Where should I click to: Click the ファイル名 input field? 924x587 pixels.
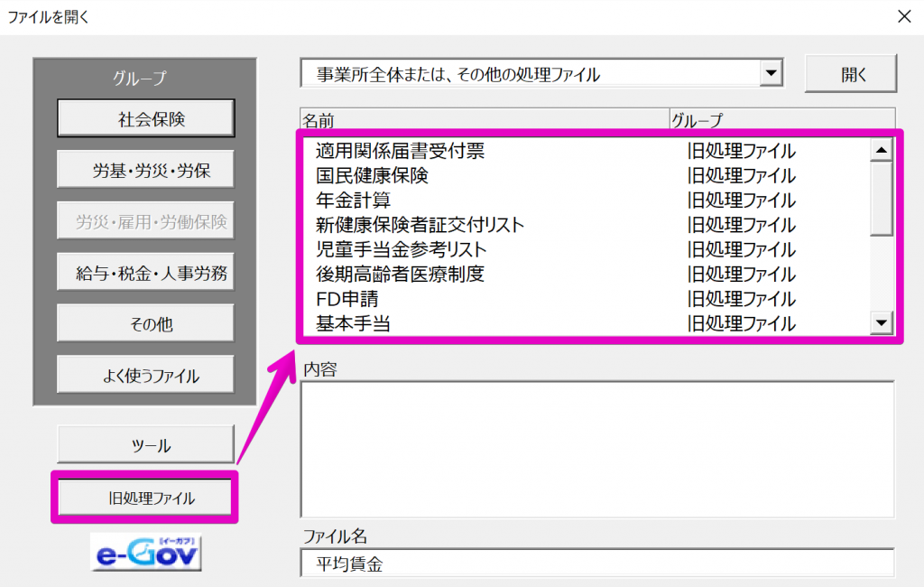click(x=596, y=564)
